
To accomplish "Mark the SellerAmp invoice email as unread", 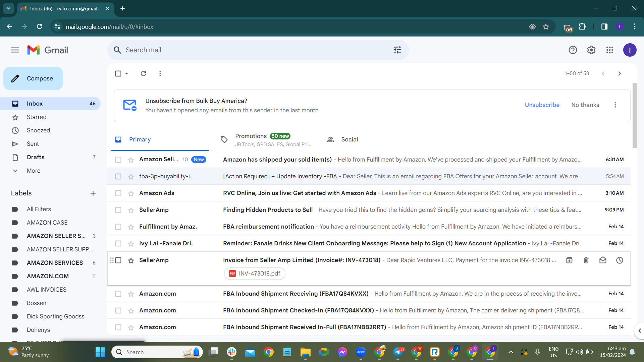I will [603, 260].
